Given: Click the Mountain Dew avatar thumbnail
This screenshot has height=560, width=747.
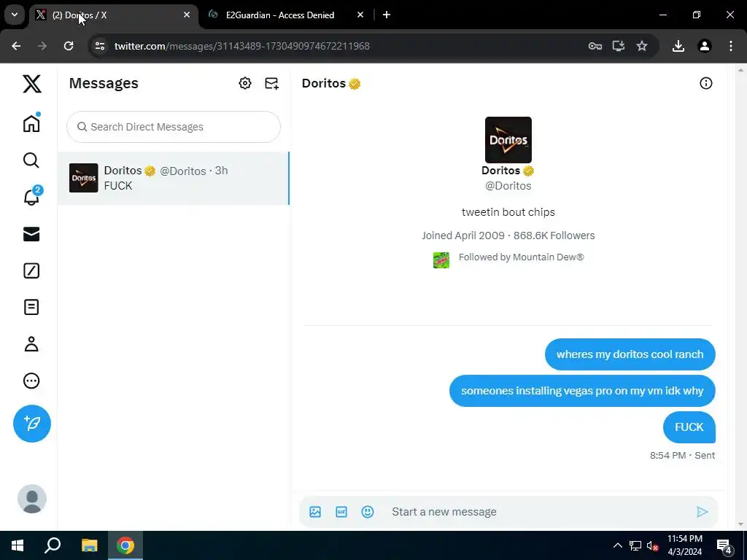Looking at the screenshot, I should tap(441, 260).
